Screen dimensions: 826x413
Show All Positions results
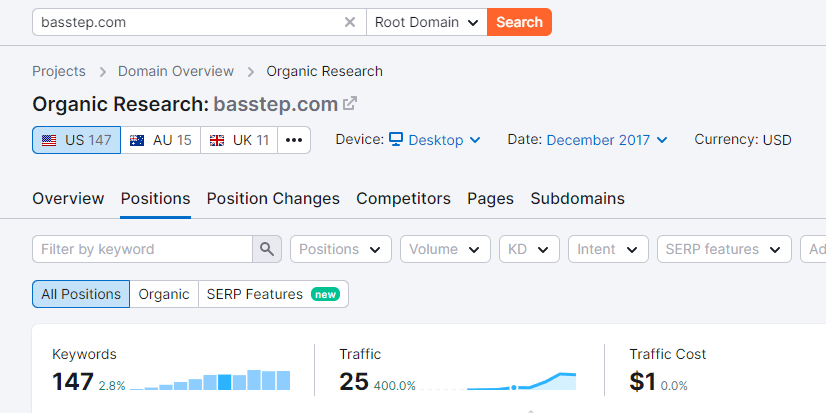click(81, 294)
